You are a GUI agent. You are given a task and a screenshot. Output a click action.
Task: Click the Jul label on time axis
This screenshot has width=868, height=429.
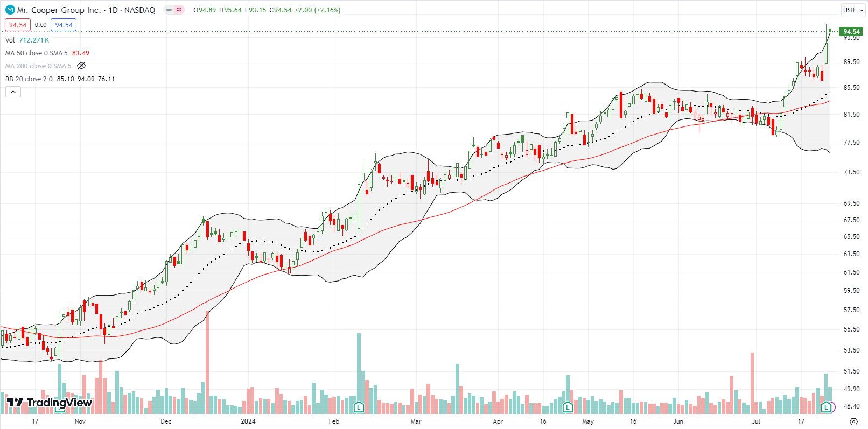[756, 421]
